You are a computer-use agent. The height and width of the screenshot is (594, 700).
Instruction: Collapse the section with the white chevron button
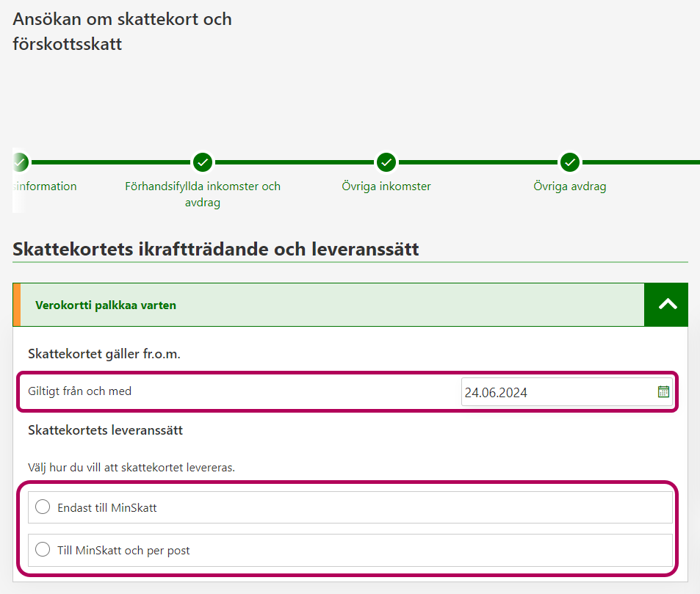666,305
